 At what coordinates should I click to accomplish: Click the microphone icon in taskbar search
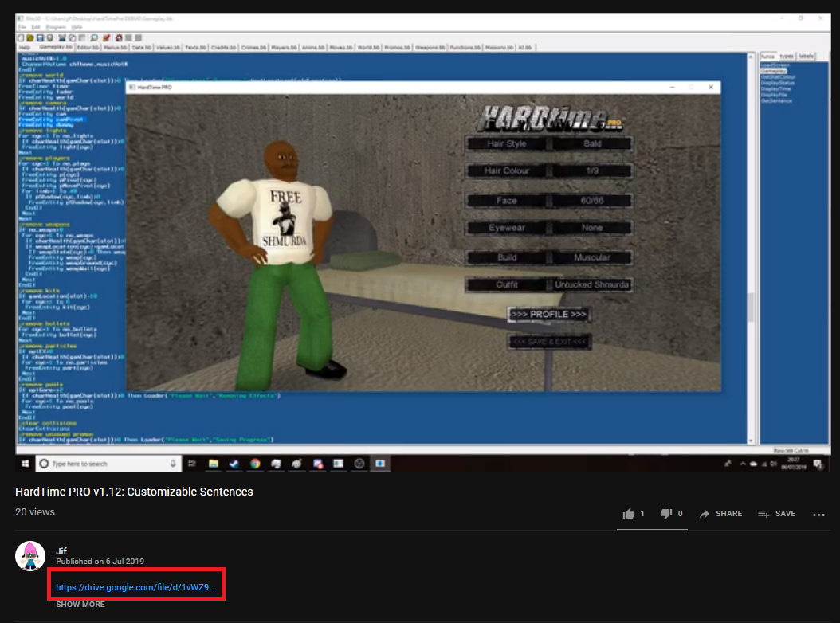[172, 464]
